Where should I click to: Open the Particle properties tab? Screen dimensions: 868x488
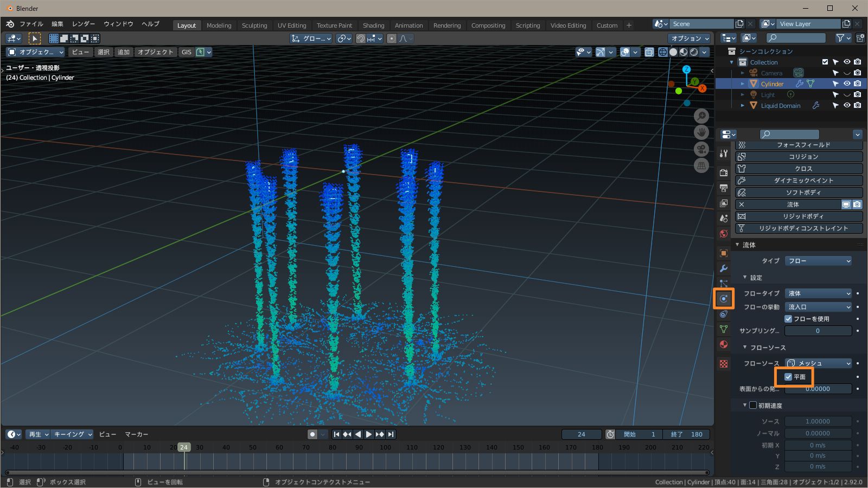coord(724,284)
